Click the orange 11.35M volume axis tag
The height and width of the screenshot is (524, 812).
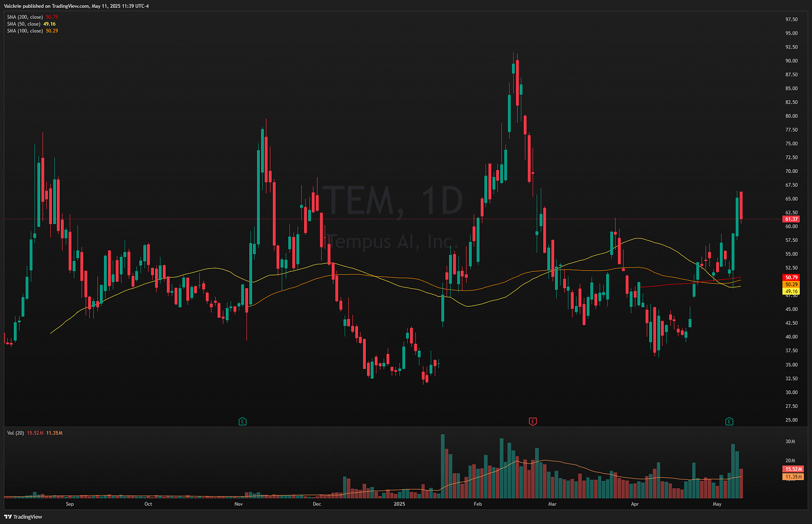click(x=794, y=477)
